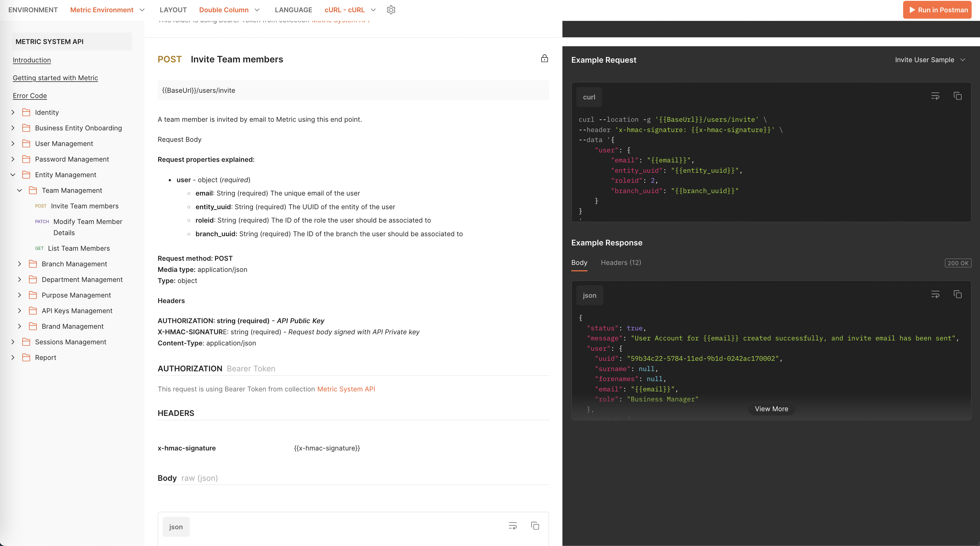This screenshot has height=546, width=980.
Task: Click the Department Management folder icon
Action: (x=33, y=279)
